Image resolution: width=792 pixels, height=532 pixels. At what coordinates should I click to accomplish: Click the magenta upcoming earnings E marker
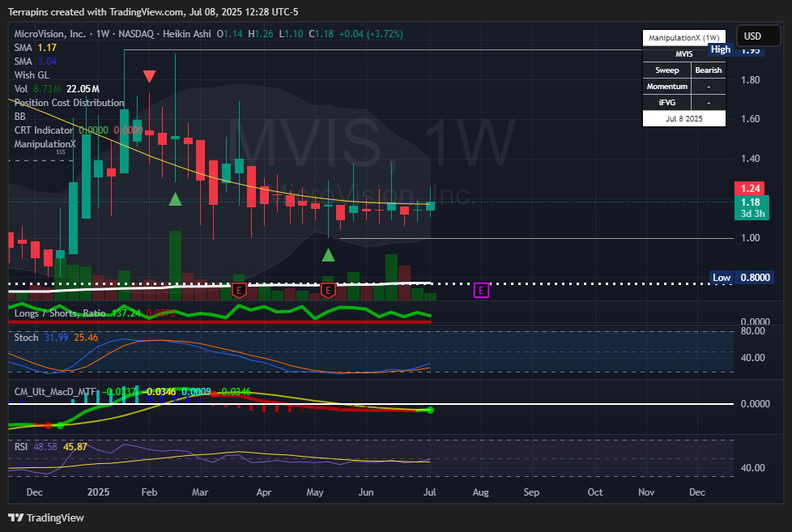481,291
